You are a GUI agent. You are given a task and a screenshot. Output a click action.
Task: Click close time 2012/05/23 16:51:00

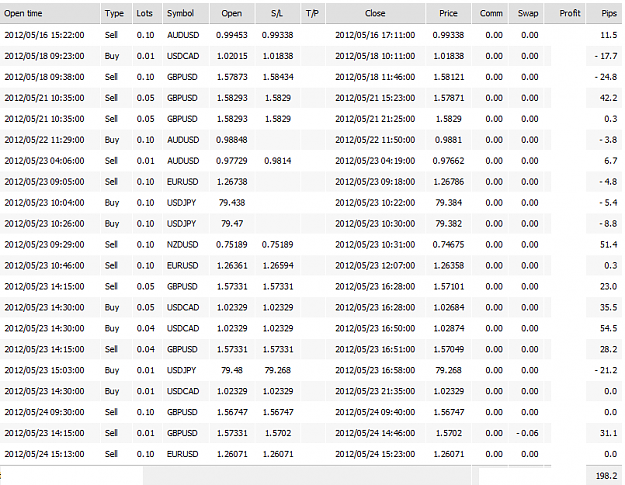[375, 350]
